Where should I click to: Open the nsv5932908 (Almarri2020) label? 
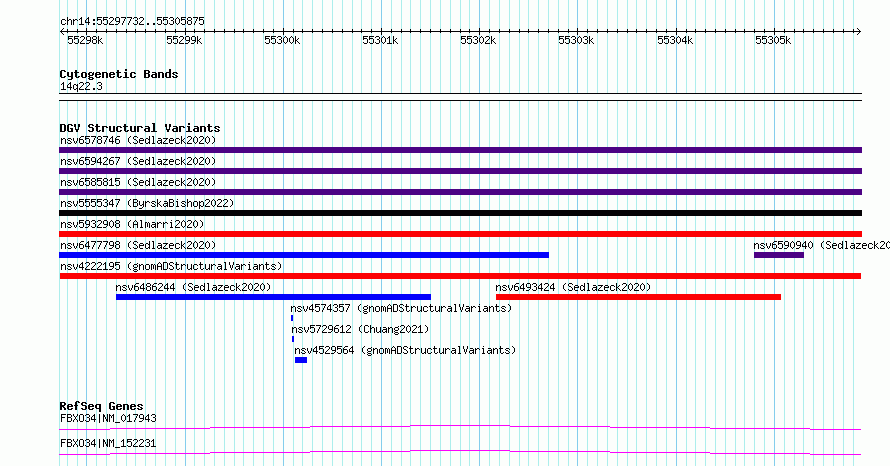[132, 224]
